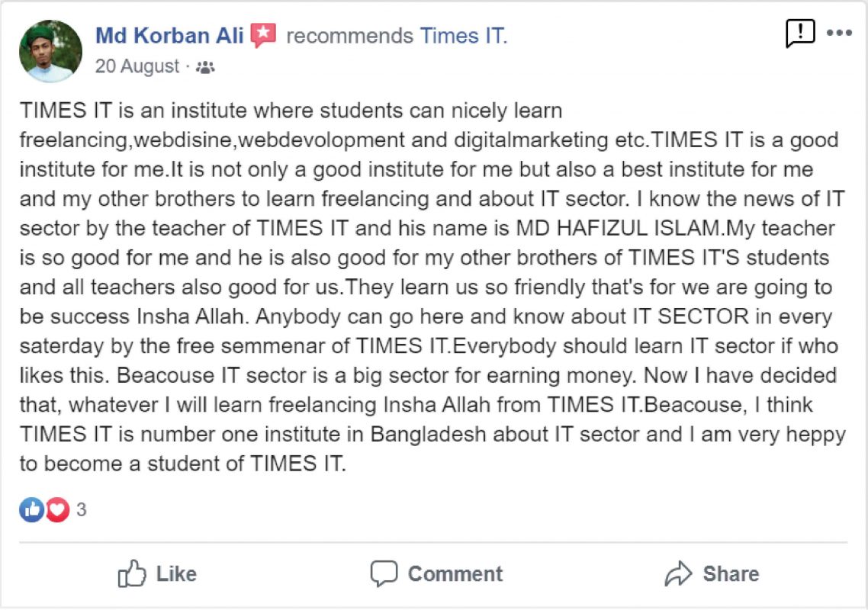This screenshot has height=610, width=868.
Task: Click the word 'recommends' in post header
Action: click(349, 35)
